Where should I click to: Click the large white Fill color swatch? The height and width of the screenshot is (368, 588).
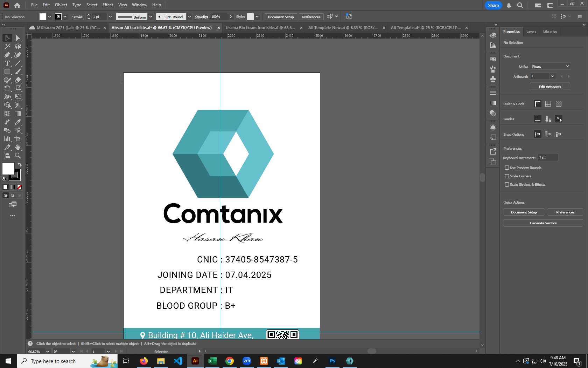(8, 169)
